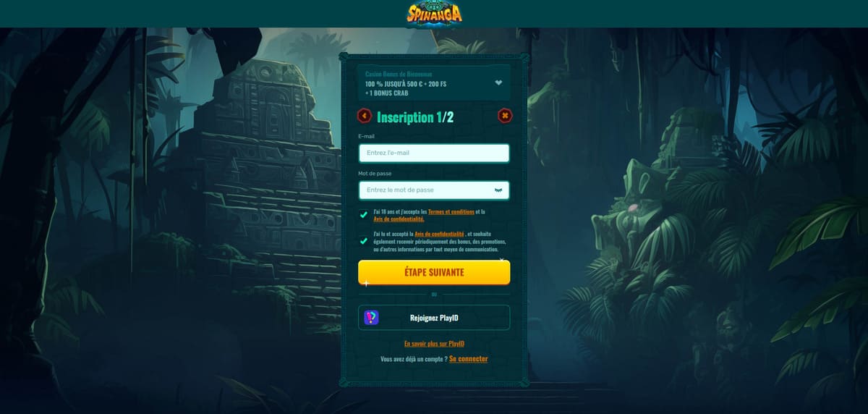Image resolution: width=868 pixels, height=414 pixels.
Task: Click the ÉTAPE SUIVANTE button
Action: click(x=434, y=273)
